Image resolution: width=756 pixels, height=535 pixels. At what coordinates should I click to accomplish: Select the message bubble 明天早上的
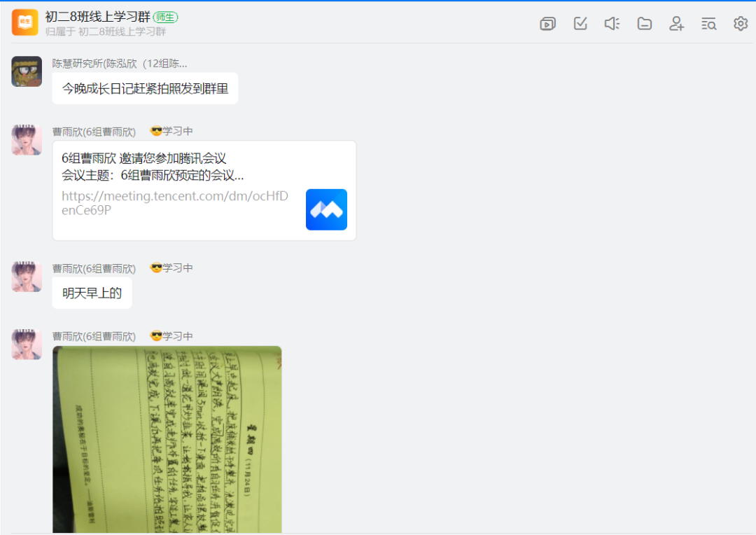click(92, 293)
